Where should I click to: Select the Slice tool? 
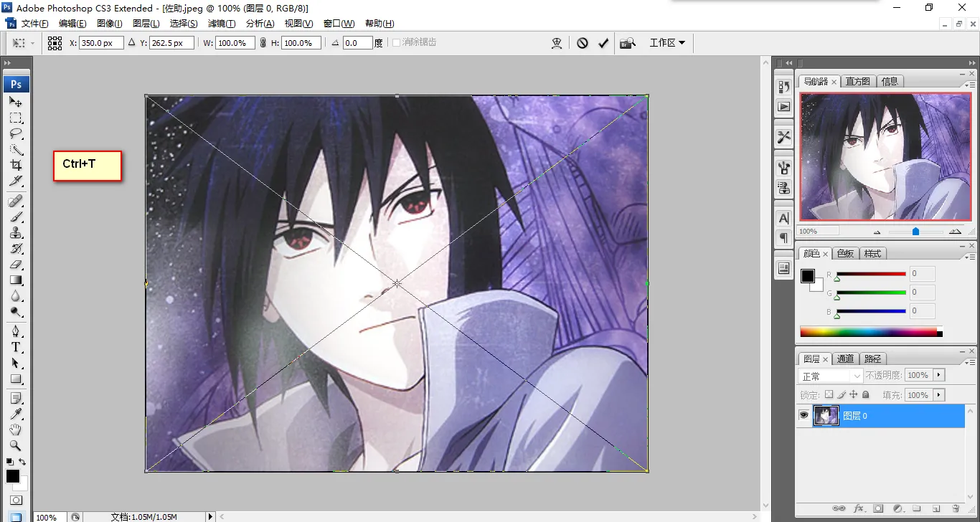pos(16,181)
